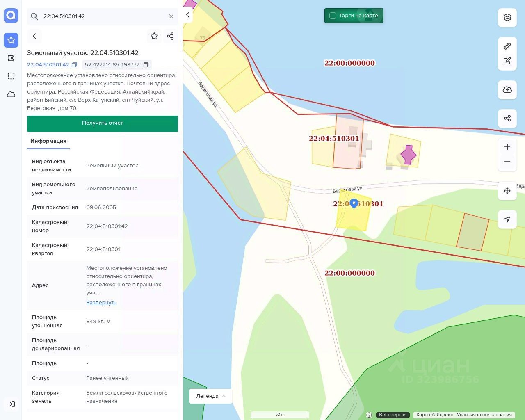Share the map view
Image resolution: width=525 pixels, height=420 pixels.
coord(507,119)
